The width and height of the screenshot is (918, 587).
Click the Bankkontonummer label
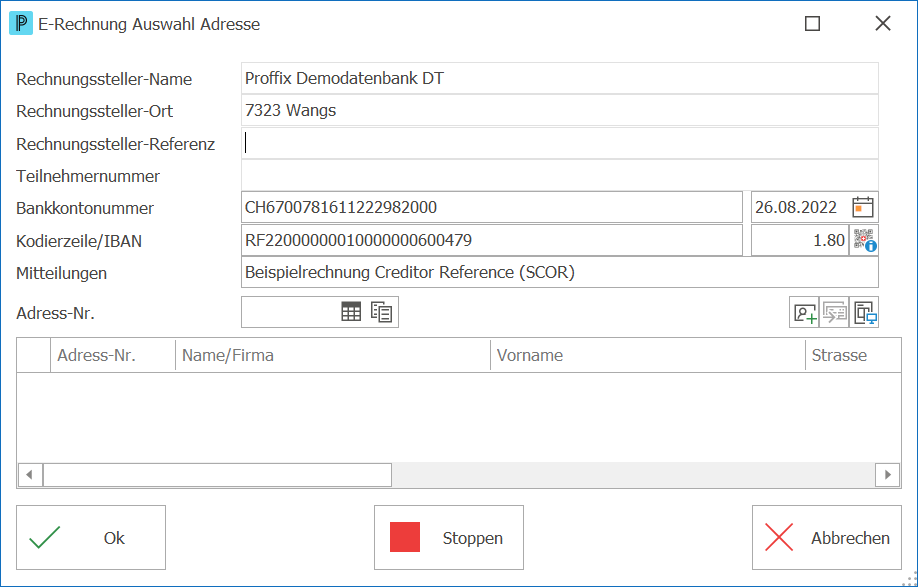85,208
